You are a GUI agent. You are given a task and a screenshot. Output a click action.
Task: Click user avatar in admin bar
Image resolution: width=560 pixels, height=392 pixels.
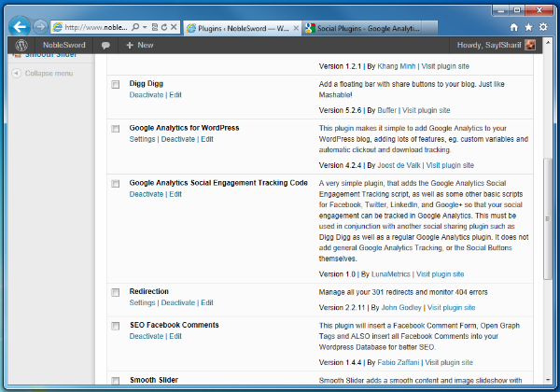tap(530, 45)
